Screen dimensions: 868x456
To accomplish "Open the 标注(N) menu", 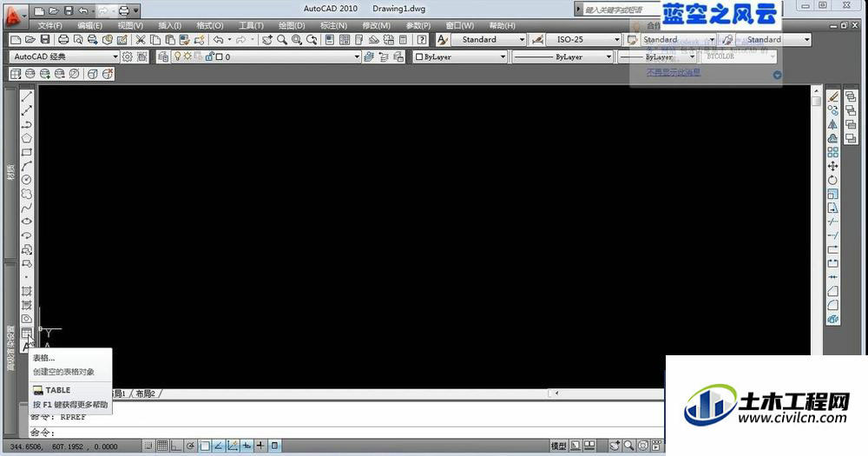I will [x=333, y=25].
